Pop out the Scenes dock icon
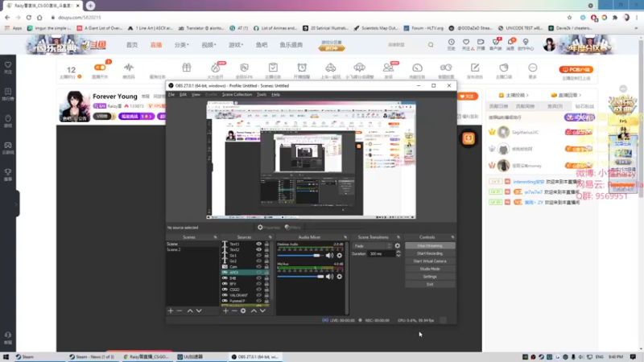644x362 pixels. 215,237
